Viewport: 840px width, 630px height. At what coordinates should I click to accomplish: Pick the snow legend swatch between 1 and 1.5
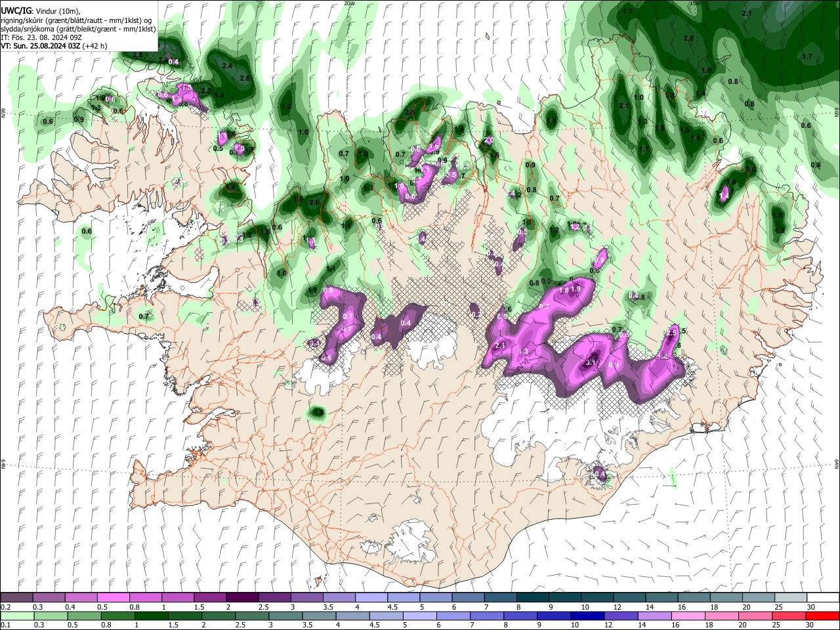(x=177, y=598)
